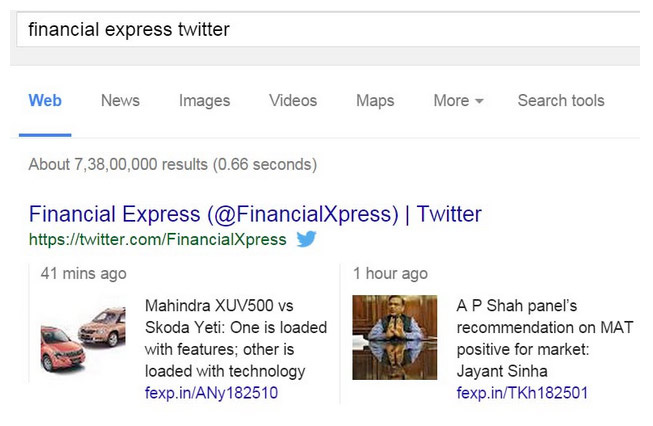Click the "About 7,38,00,000 results" stats text
Screen dimensions: 653x426
coord(172,164)
